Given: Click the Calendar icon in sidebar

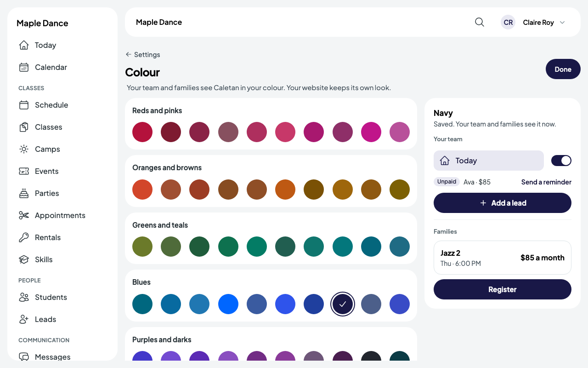Looking at the screenshot, I should pyautogui.click(x=24, y=67).
